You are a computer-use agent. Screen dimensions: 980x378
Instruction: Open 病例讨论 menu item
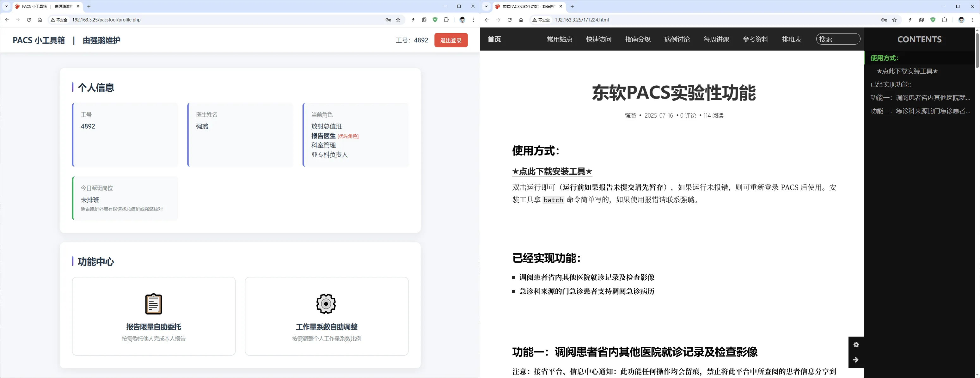click(x=677, y=39)
